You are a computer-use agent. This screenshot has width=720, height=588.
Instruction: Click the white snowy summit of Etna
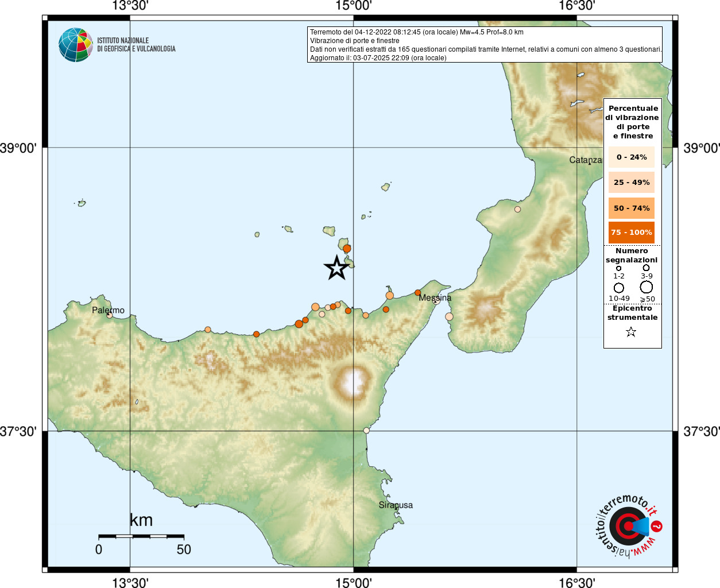coord(353,382)
